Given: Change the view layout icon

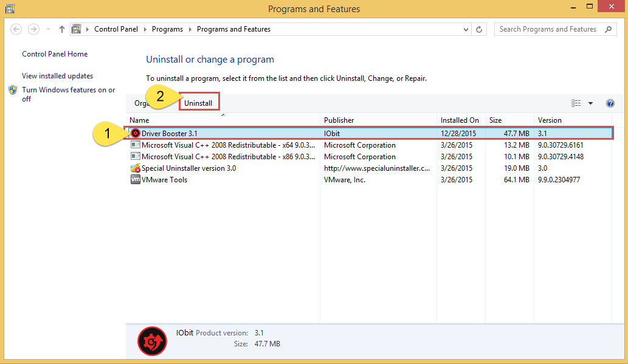Looking at the screenshot, I should 576,103.
